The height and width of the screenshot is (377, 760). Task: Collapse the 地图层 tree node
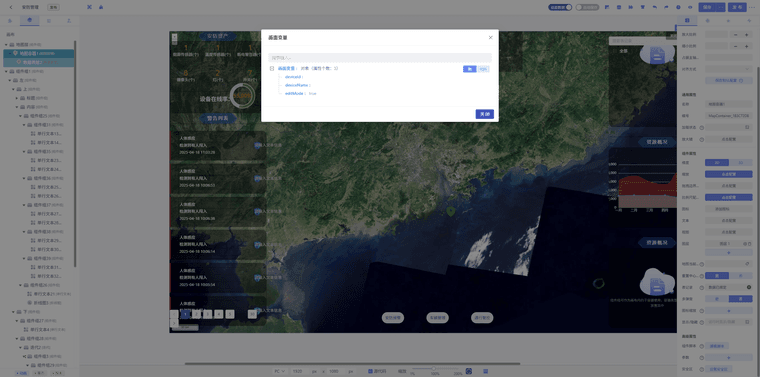(x=6, y=44)
